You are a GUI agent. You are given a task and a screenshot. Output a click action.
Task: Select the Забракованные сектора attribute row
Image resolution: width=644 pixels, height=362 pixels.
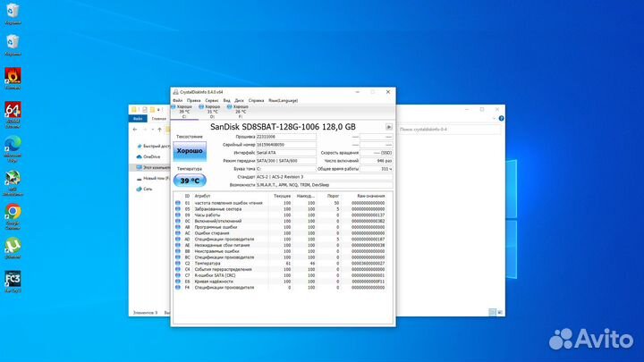click(x=281, y=209)
